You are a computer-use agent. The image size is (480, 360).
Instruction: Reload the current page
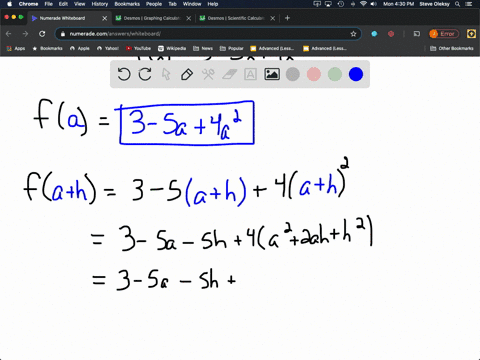point(42,34)
